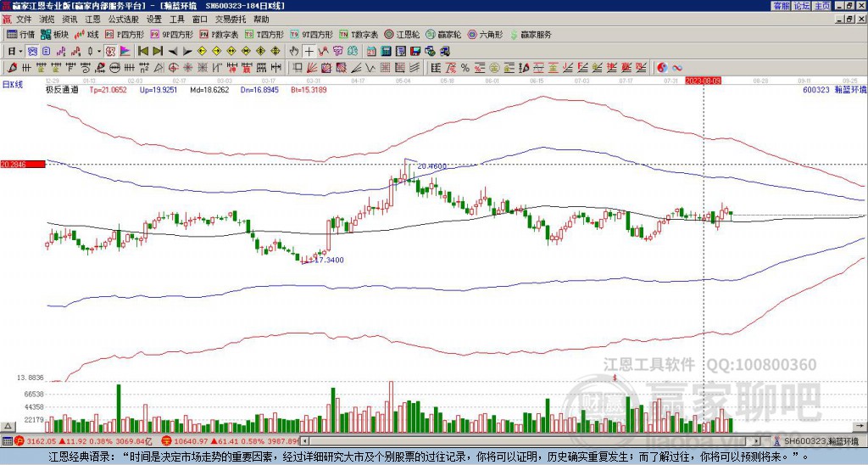
Task: Click the 17.3400 low price label
Action: (x=328, y=260)
